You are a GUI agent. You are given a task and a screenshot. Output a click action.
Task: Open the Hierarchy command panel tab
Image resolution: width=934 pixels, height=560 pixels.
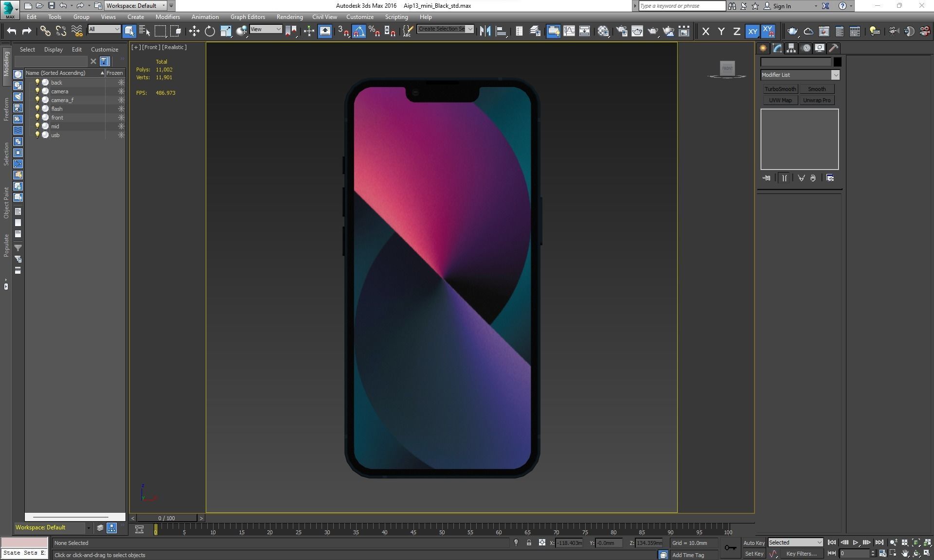coord(791,48)
